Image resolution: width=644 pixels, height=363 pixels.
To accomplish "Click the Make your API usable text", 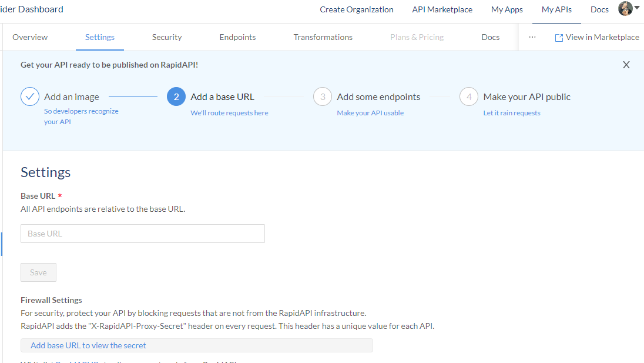I will pyautogui.click(x=370, y=112).
